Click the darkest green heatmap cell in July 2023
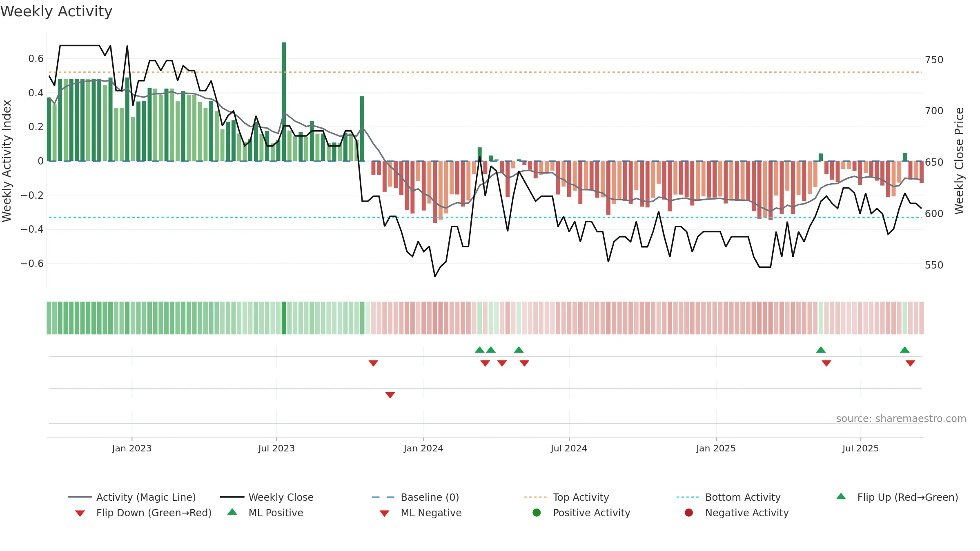This screenshot has width=980, height=551. coord(284,318)
